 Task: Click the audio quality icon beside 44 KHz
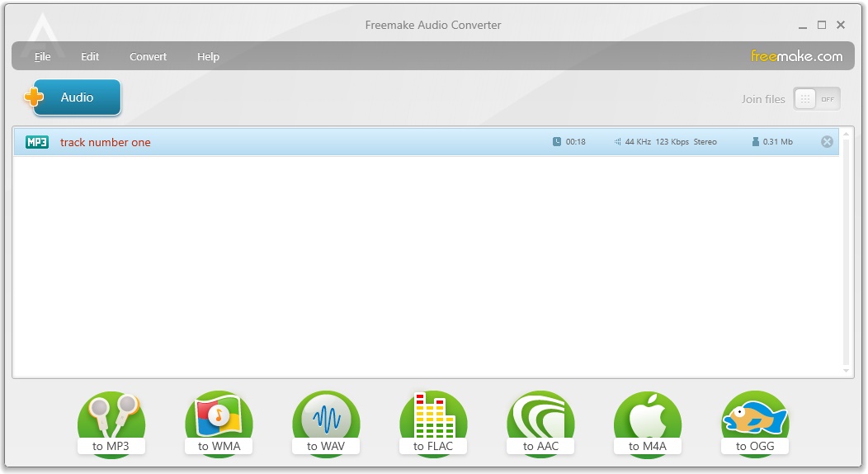[617, 142]
